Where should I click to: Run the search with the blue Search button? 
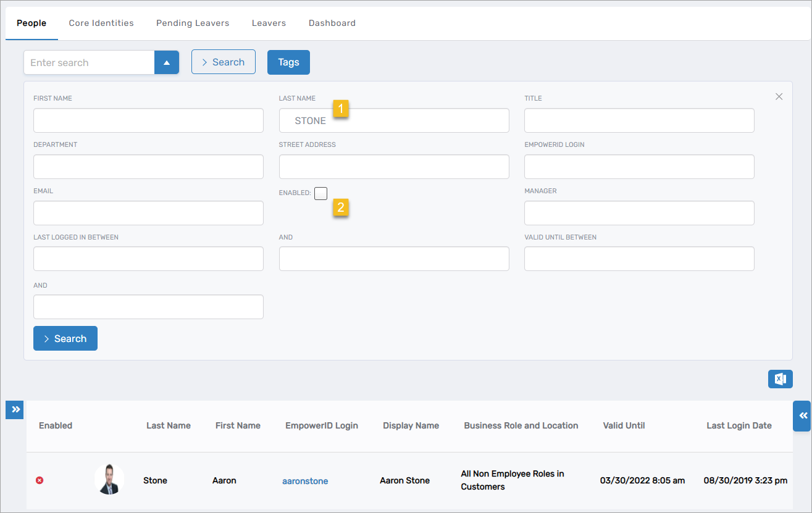click(65, 338)
